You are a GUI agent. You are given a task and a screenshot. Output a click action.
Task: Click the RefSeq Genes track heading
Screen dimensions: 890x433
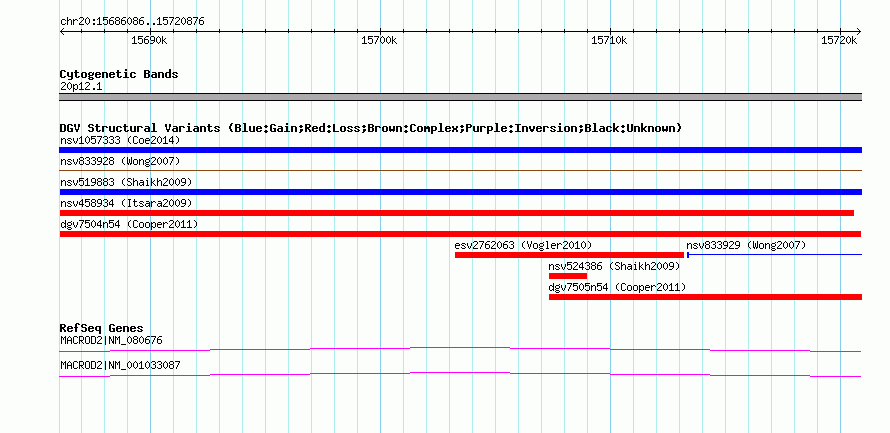click(101, 329)
